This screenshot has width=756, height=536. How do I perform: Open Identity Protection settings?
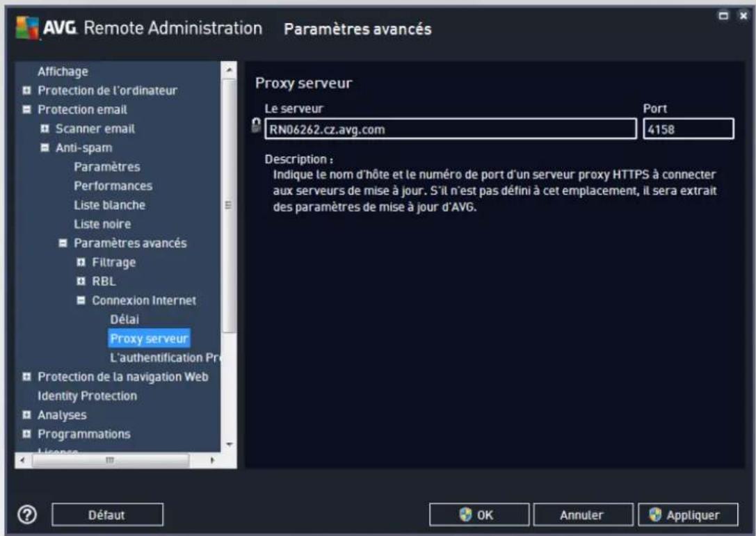click(x=87, y=396)
